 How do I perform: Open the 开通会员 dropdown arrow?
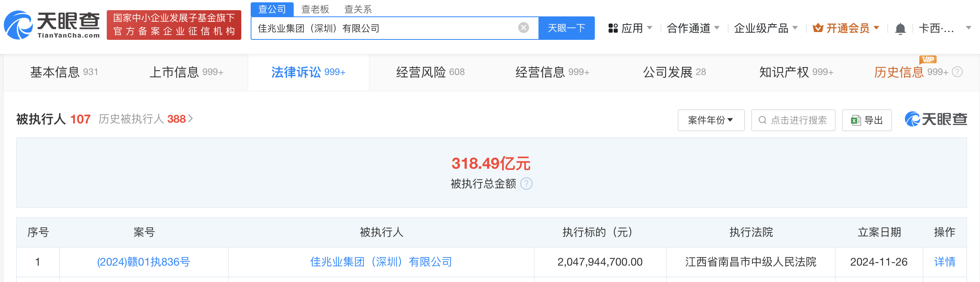876,28
